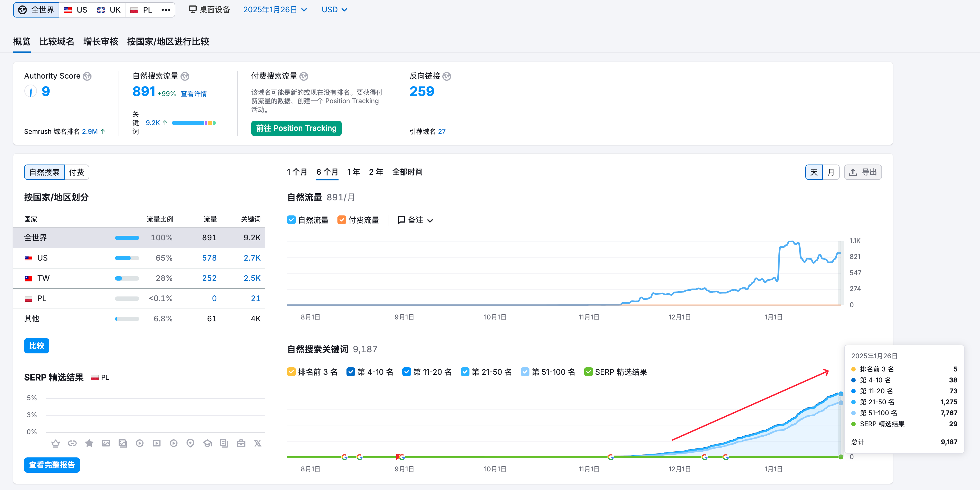Switch to the PL flag database at top
The width and height of the screenshot is (980, 490).
(x=141, y=10)
